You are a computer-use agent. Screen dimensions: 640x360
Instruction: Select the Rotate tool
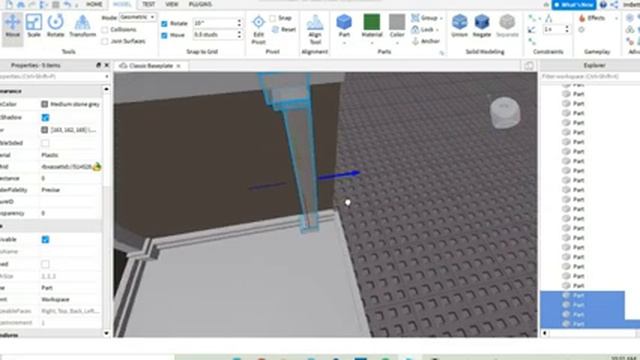pyautogui.click(x=56, y=26)
